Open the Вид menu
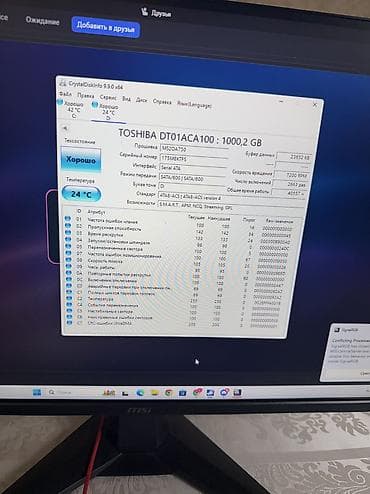The height and width of the screenshot is (494, 370). 126,99
